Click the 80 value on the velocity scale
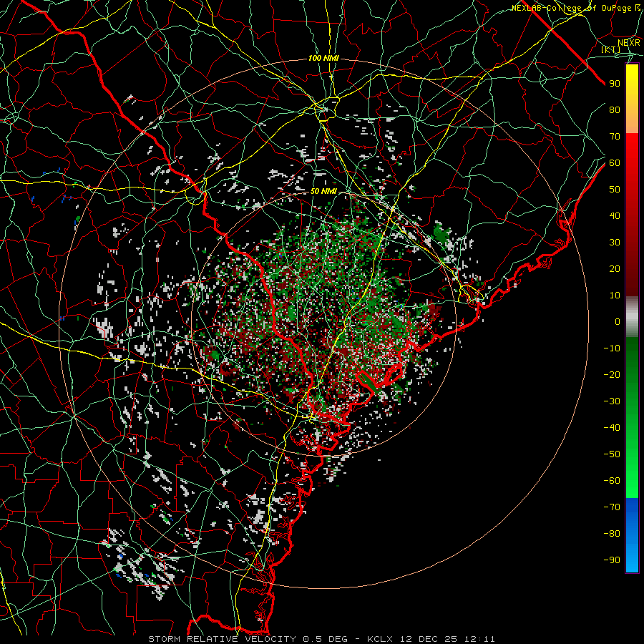This screenshot has height=644, width=644. (x=615, y=109)
